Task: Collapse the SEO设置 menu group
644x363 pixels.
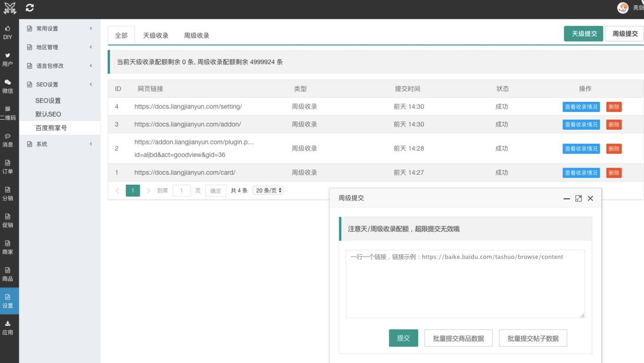Action: pos(60,84)
